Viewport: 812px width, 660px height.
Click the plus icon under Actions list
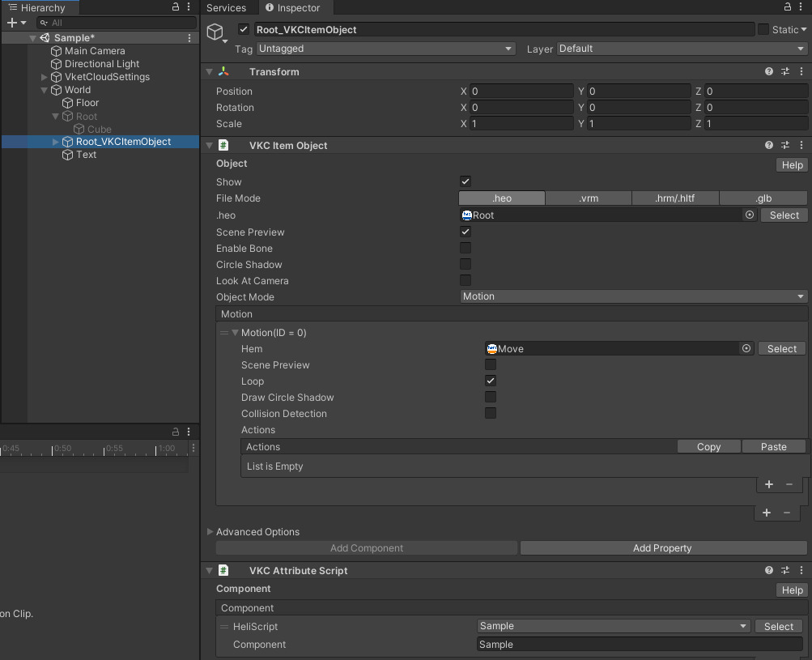pyautogui.click(x=768, y=484)
